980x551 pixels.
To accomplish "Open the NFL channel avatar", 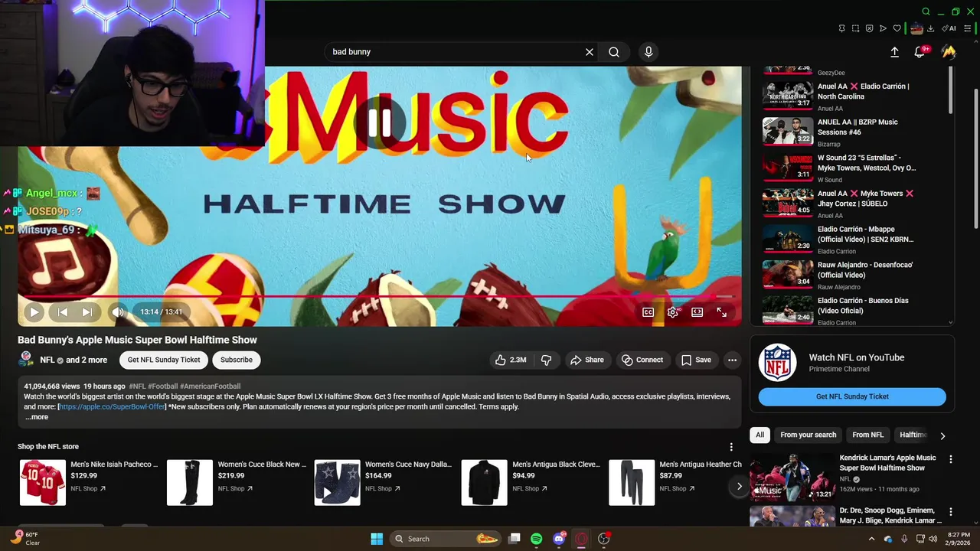I will tap(26, 359).
